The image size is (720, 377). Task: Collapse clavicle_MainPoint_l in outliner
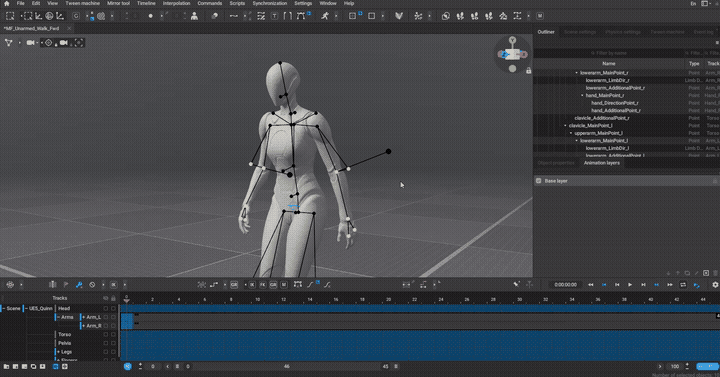click(565, 125)
